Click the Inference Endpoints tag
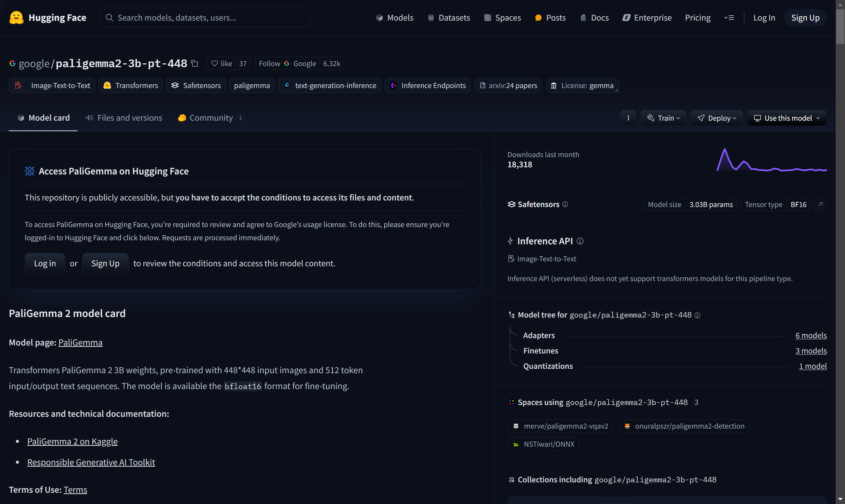845x504 pixels. (x=428, y=85)
